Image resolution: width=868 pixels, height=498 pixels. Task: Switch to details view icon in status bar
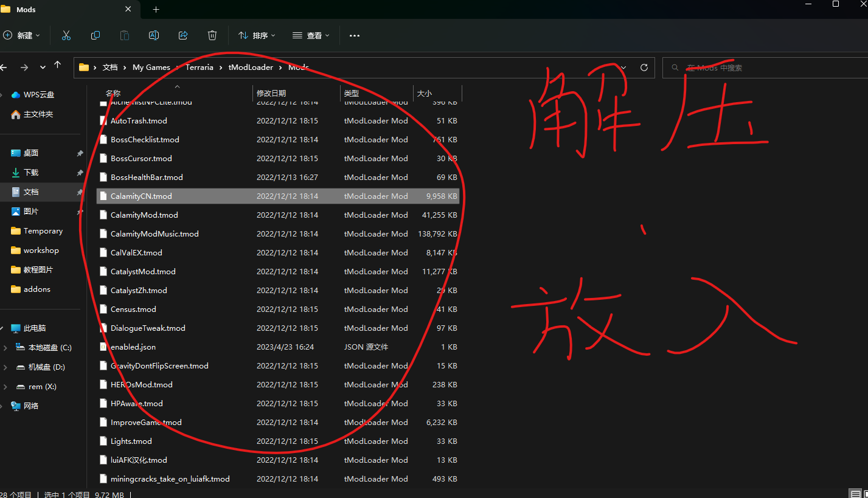[855, 494]
